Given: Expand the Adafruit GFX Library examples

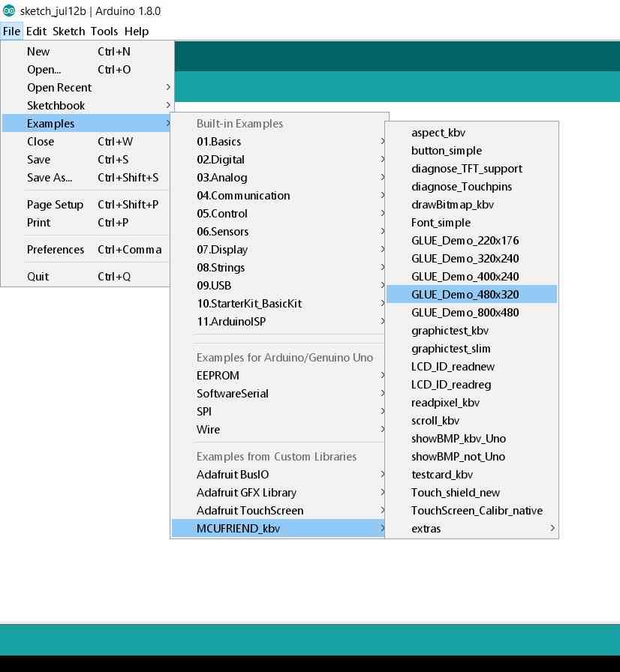Looking at the screenshot, I should tap(278, 493).
